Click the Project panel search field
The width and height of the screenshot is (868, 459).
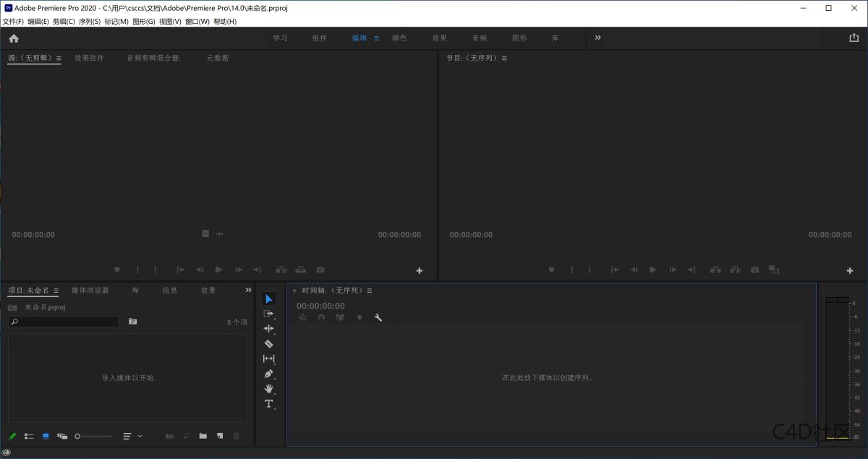click(x=64, y=322)
